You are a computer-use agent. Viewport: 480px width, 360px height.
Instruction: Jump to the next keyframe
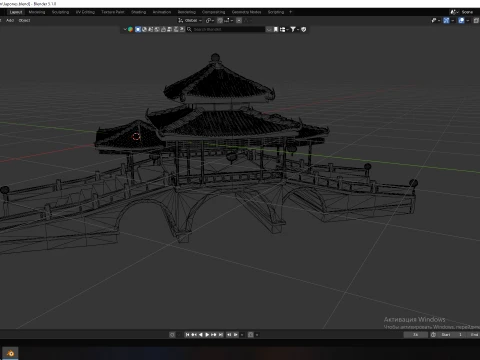[x=214, y=335]
